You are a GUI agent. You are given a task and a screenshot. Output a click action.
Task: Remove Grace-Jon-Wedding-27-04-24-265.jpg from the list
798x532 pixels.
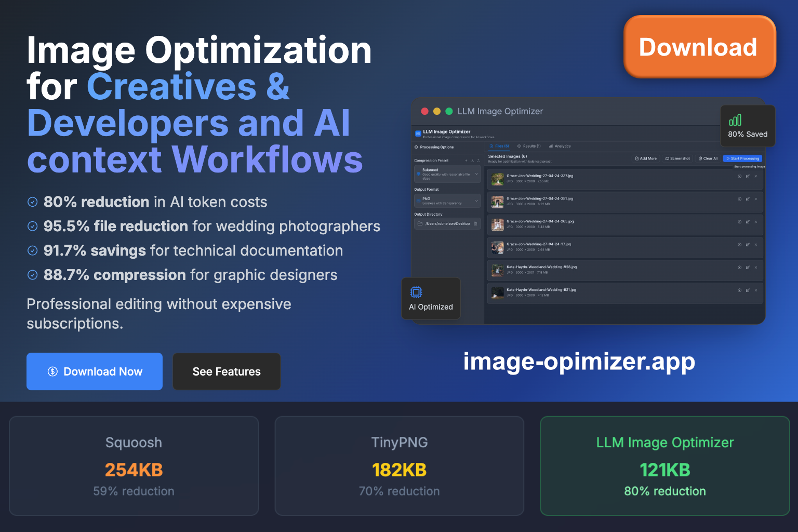(756, 222)
